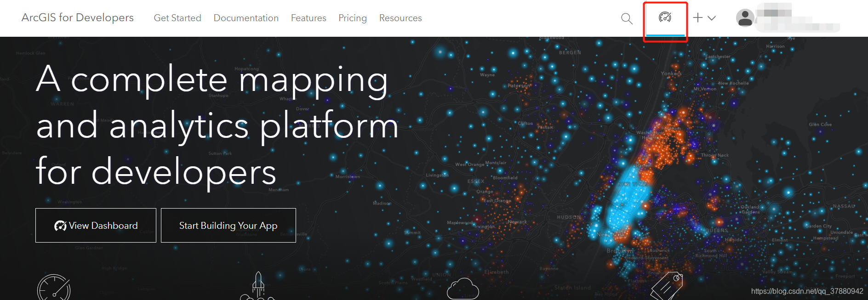The height and width of the screenshot is (300, 868).
Task: Open the dashboard gauge icon in header
Action: tap(665, 17)
